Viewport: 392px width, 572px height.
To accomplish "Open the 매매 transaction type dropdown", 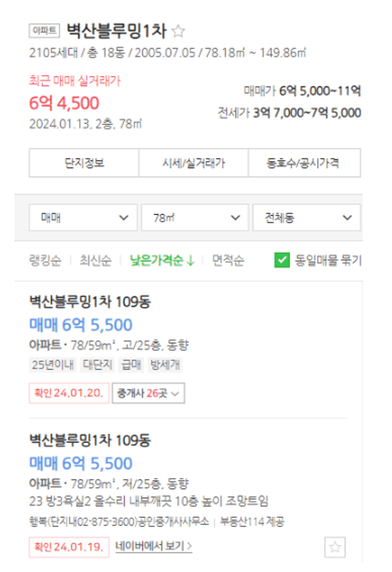I will (x=83, y=218).
